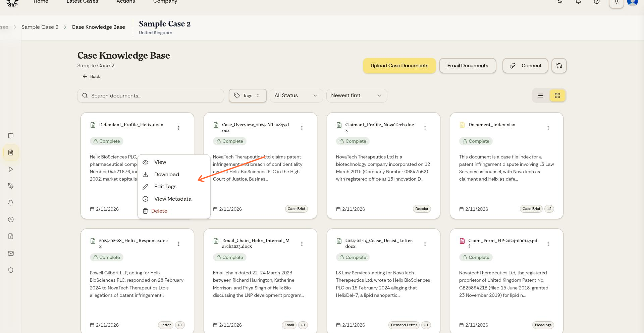Open the Newest first sort dropdown
644x333 pixels.
tap(356, 95)
